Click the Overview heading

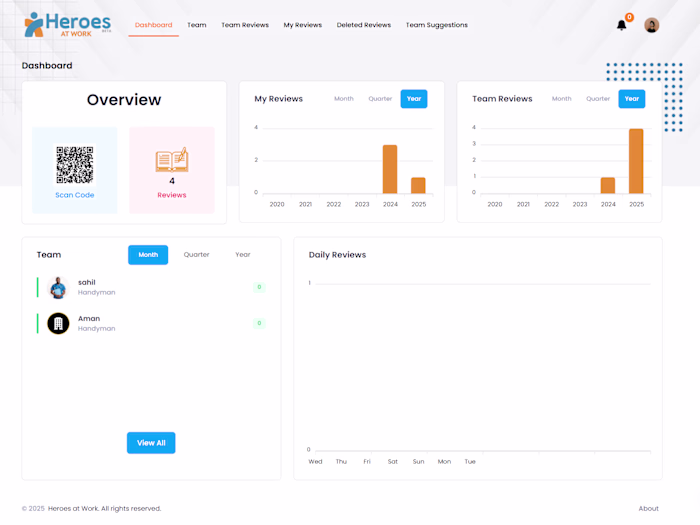(x=124, y=100)
